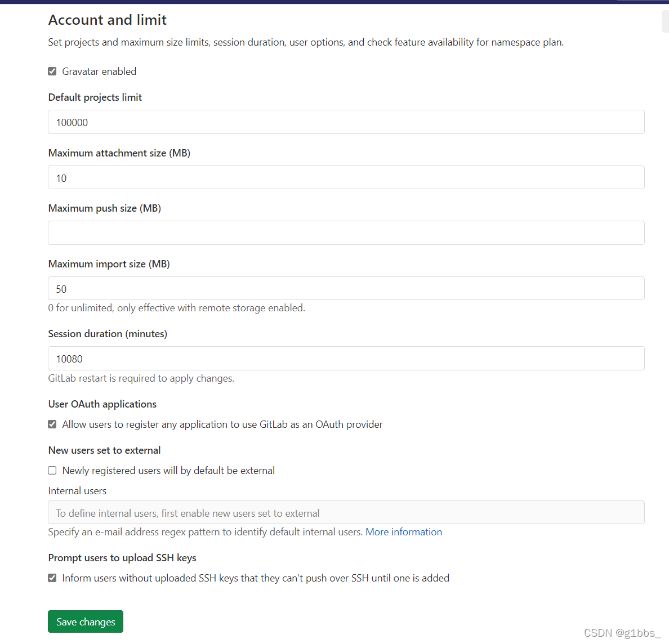Click the Maximum push size (MB) label
Screen dimensions: 669x644
[105, 208]
